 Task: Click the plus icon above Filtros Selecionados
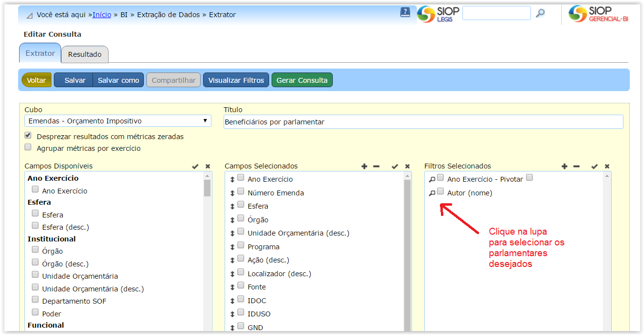coord(564,167)
